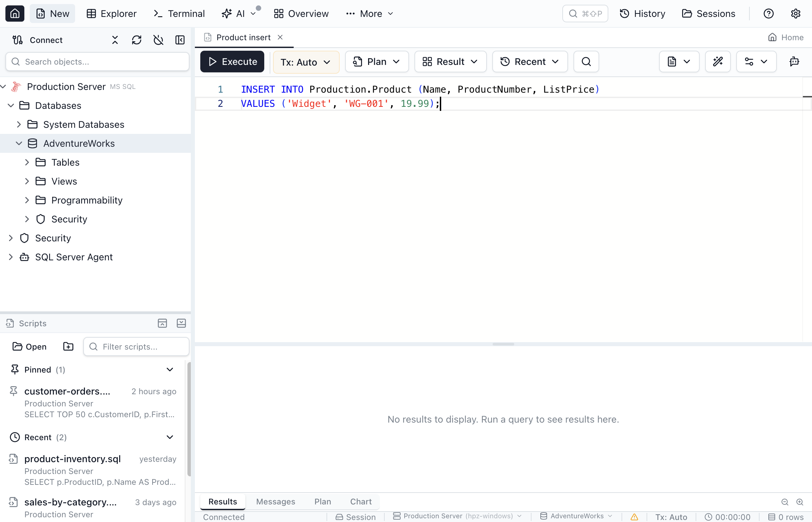Switch to the bottom Plan tab

(x=322, y=502)
